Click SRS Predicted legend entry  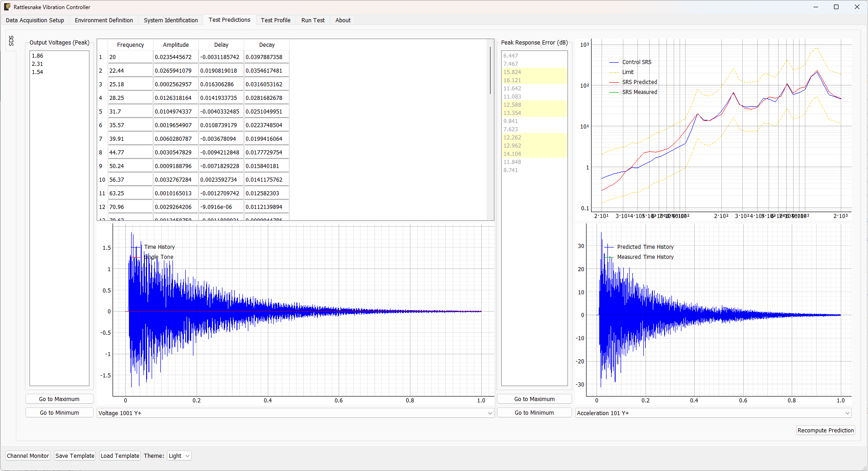[633, 82]
